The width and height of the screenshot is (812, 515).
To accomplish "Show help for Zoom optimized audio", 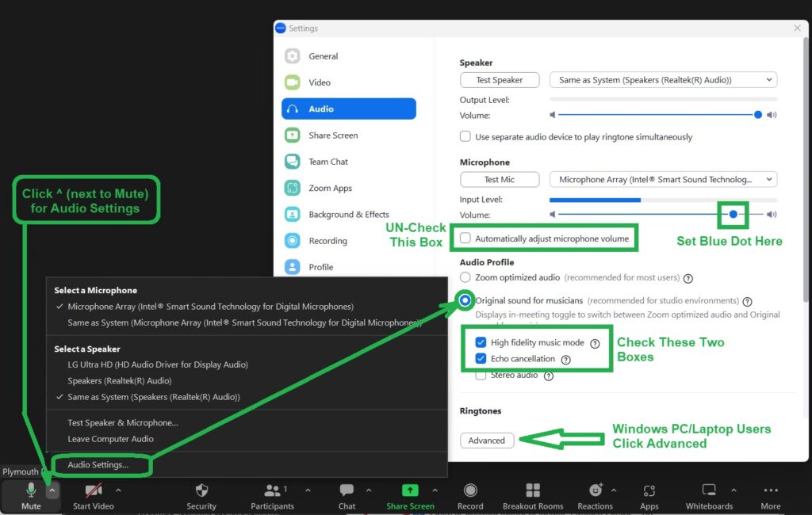I will click(688, 278).
